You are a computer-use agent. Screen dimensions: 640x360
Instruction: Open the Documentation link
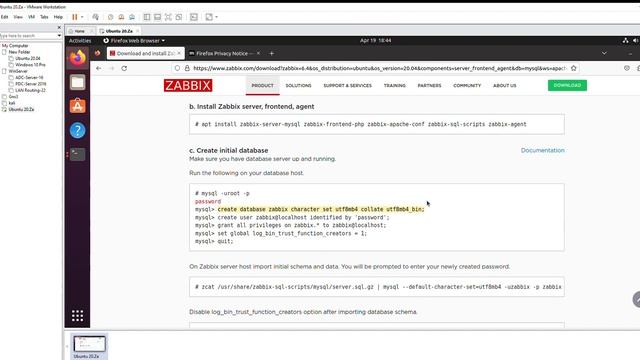[542, 150]
